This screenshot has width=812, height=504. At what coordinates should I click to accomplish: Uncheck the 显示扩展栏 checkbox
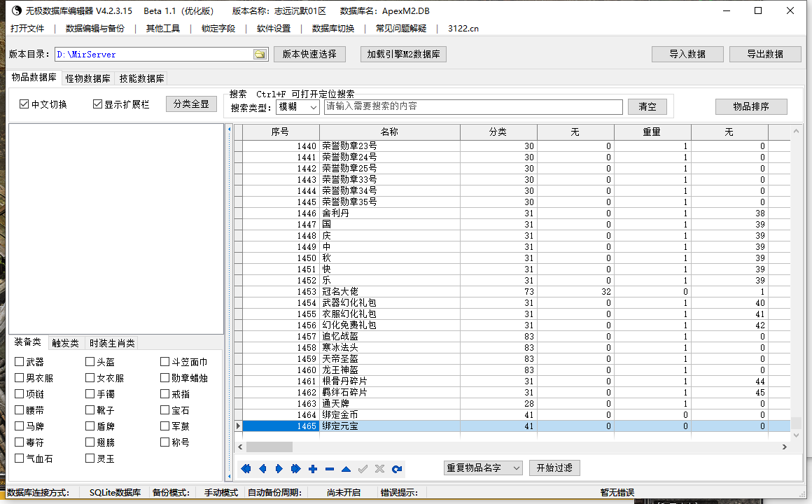[x=97, y=104]
